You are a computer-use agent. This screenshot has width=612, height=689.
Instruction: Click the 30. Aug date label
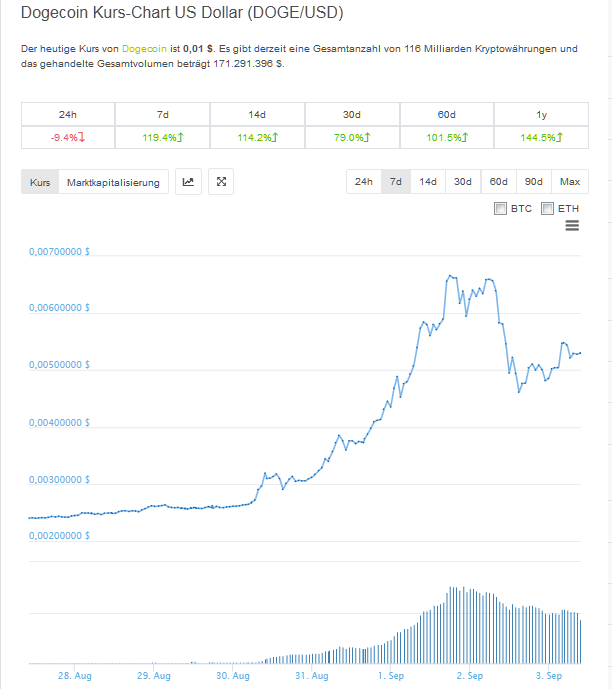pos(233,676)
